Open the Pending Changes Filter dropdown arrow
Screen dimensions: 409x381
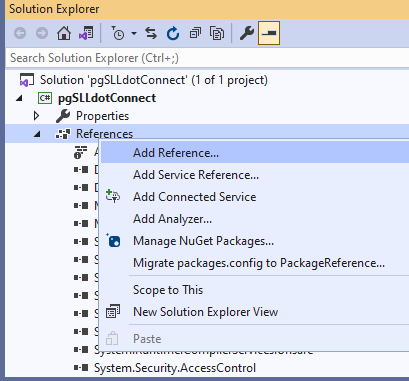coord(134,33)
